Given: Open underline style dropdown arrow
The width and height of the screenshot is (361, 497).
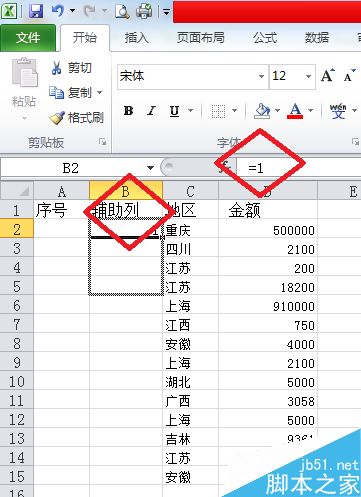Looking at the screenshot, I should 191,110.
